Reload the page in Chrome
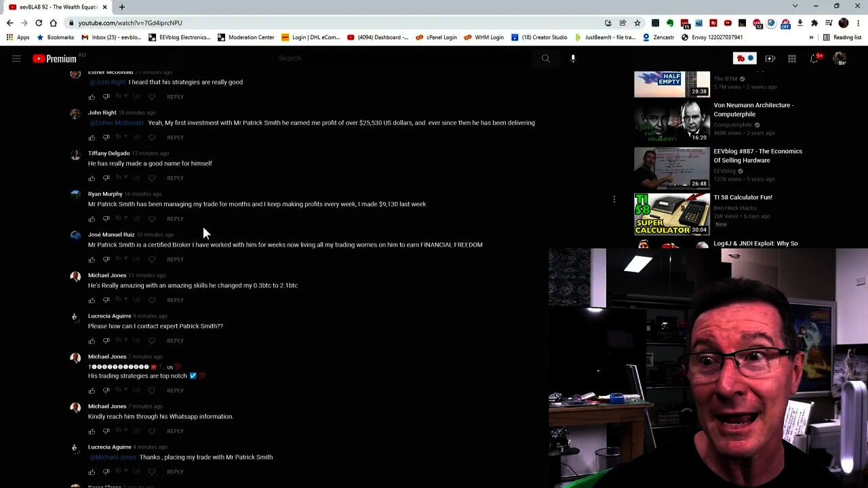Viewport: 868px width, 488px height. pyautogui.click(x=39, y=23)
